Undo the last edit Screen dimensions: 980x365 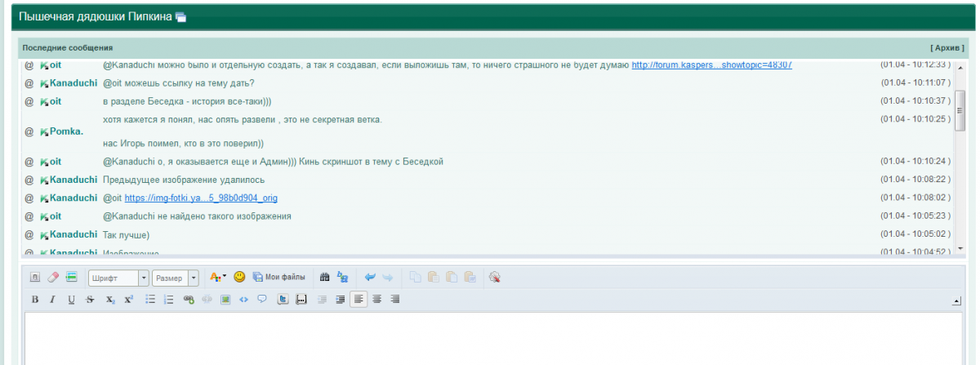pyautogui.click(x=370, y=278)
